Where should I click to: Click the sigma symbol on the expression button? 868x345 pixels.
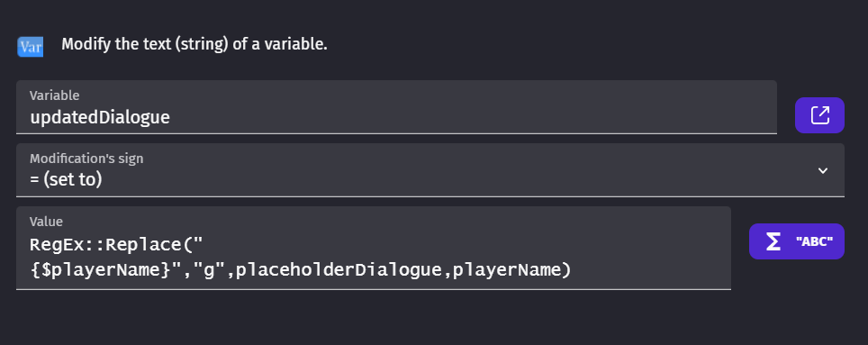pyautogui.click(x=773, y=241)
